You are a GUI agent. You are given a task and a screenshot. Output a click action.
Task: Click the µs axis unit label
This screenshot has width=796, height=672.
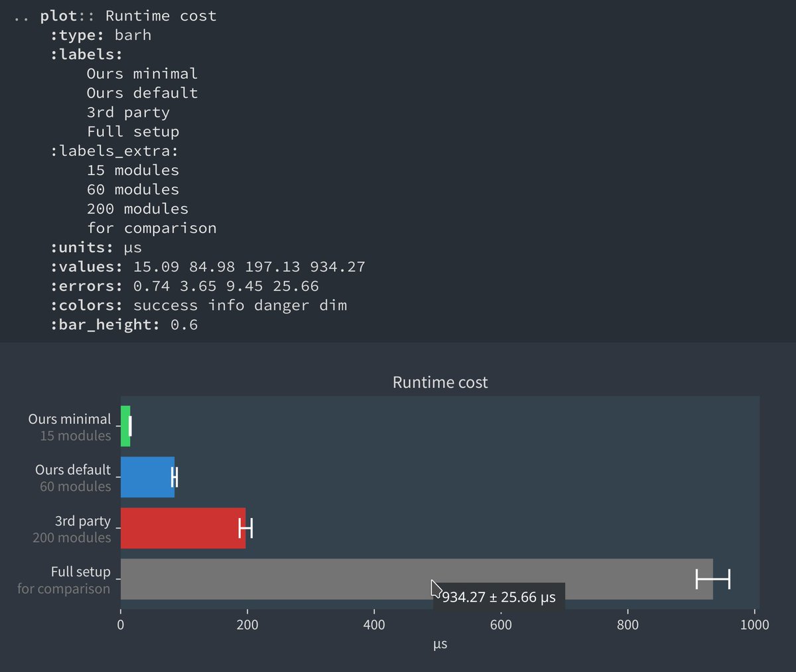point(439,643)
